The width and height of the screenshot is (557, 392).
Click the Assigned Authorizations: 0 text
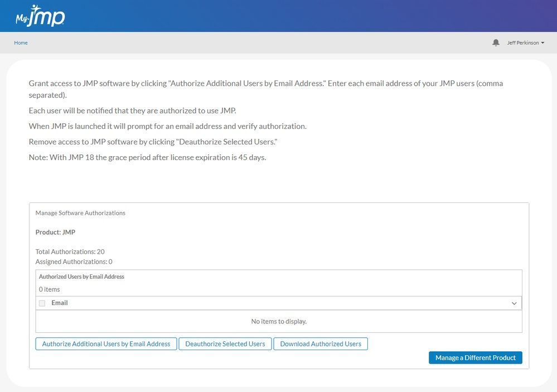point(74,262)
